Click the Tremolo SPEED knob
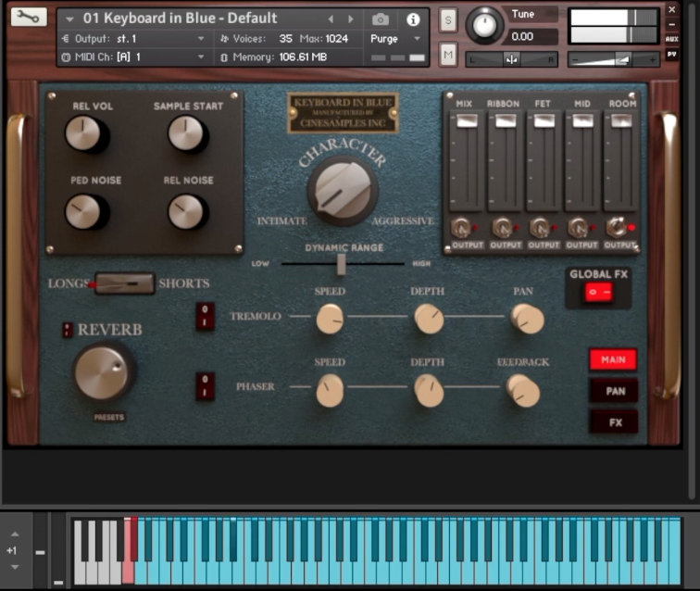 [x=330, y=319]
